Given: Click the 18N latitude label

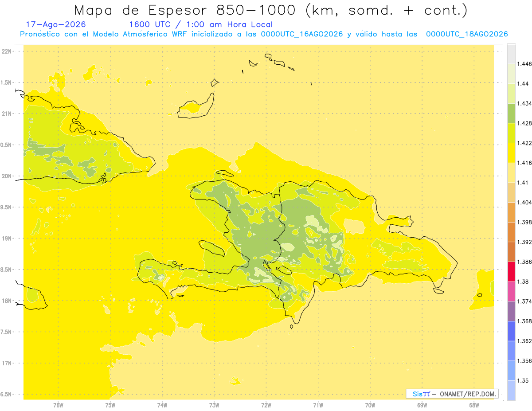Looking at the screenshot, I should tap(8, 301).
